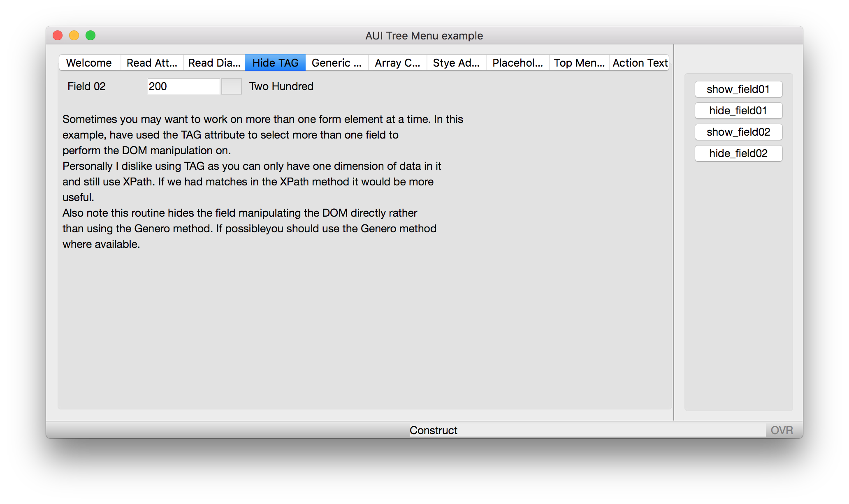849x504 pixels.
Task: Click the OVR indicator in status bar
Action: (x=782, y=430)
